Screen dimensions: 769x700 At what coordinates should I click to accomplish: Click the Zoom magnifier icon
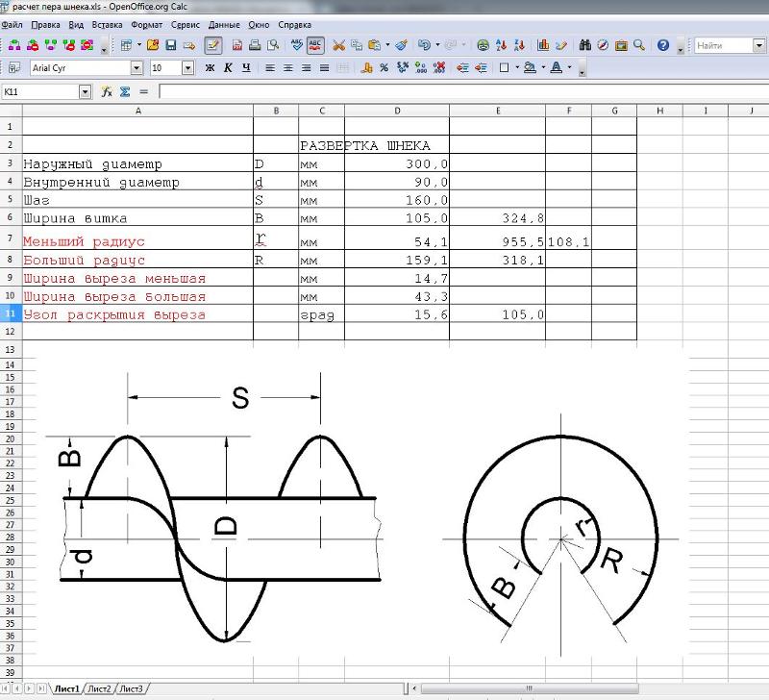639,45
